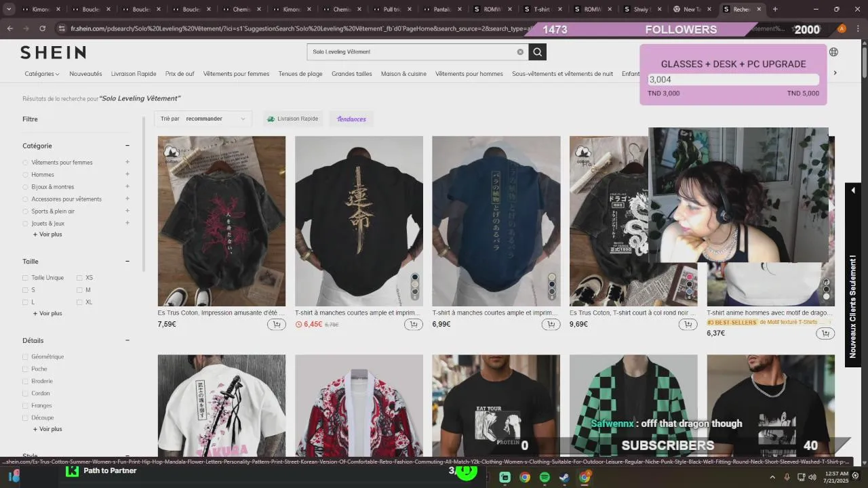Click the SHEIN logo
This screenshot has width=868, height=488.
tap(53, 53)
